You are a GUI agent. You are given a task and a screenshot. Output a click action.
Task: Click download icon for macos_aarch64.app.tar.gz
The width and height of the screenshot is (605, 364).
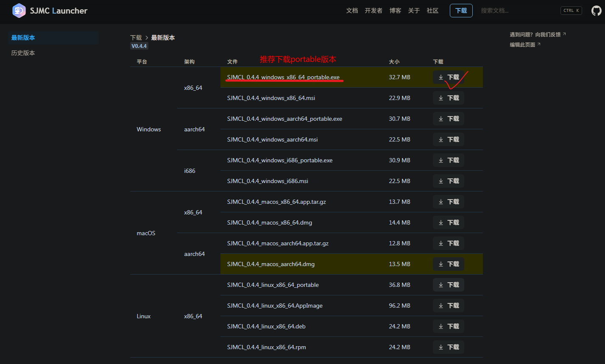tap(441, 243)
